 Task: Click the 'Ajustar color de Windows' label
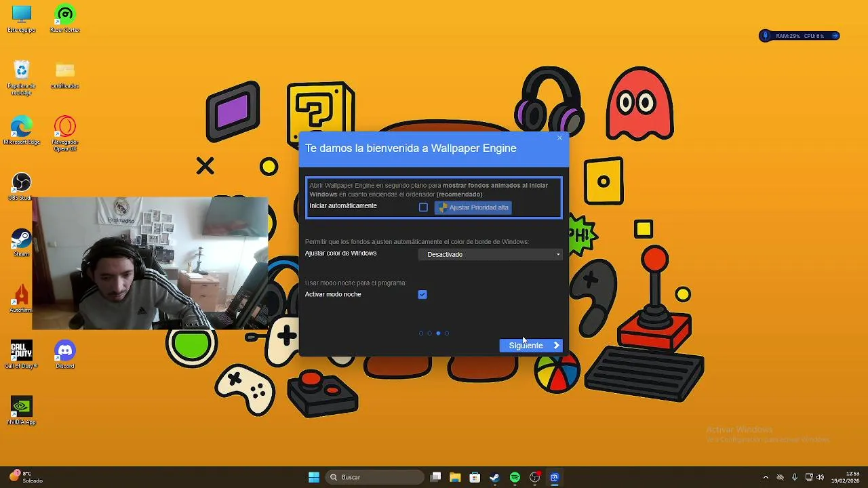pos(340,253)
